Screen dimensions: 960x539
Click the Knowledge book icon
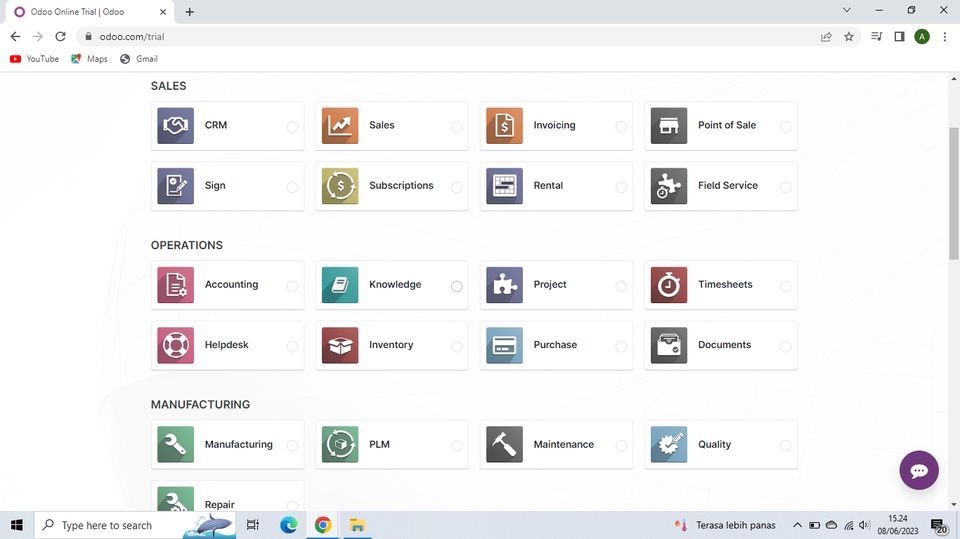[340, 285]
